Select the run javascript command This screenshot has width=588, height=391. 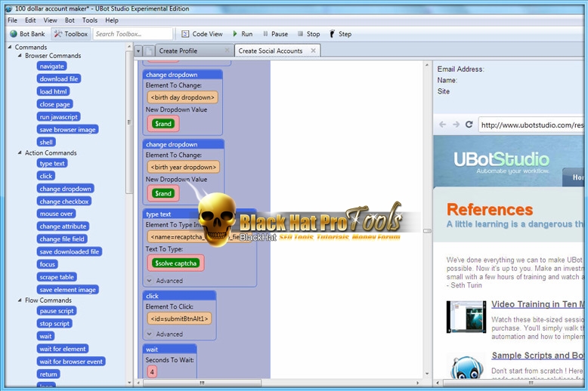pyautogui.click(x=58, y=117)
